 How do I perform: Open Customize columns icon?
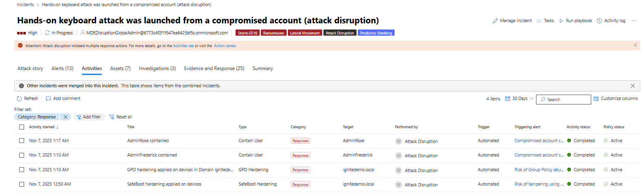pos(596,99)
